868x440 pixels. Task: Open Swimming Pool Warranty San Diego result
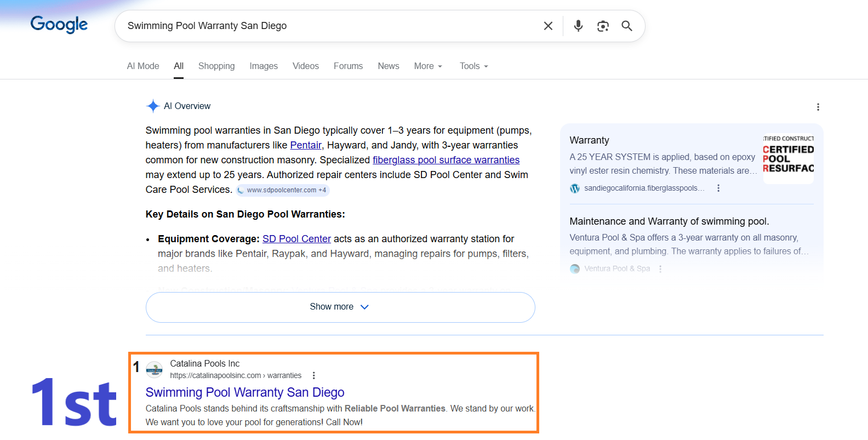(245, 392)
